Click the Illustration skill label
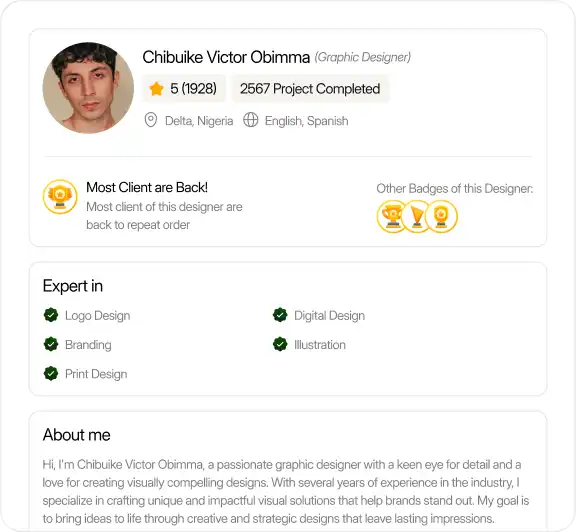The height and width of the screenshot is (532, 576). (x=320, y=345)
